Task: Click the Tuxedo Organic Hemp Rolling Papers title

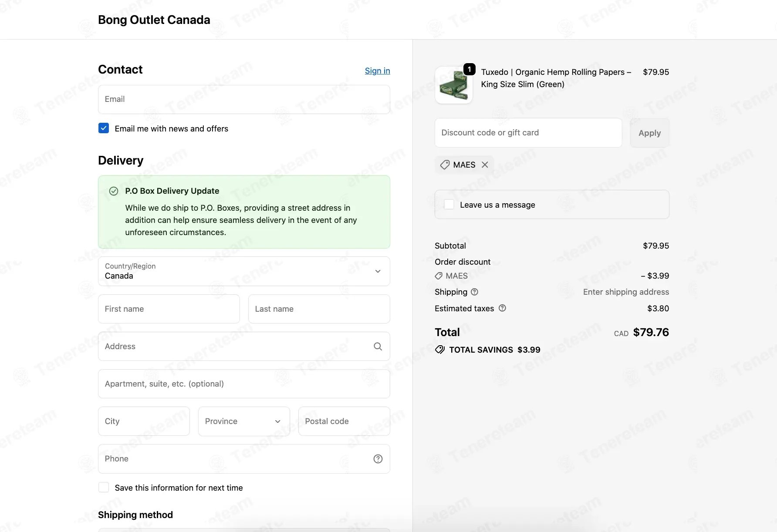Action: pyautogui.click(x=556, y=78)
